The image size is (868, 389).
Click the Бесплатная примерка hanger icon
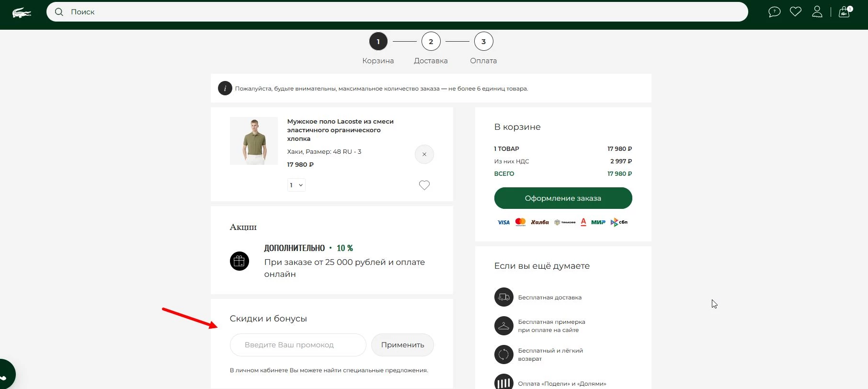coord(503,326)
